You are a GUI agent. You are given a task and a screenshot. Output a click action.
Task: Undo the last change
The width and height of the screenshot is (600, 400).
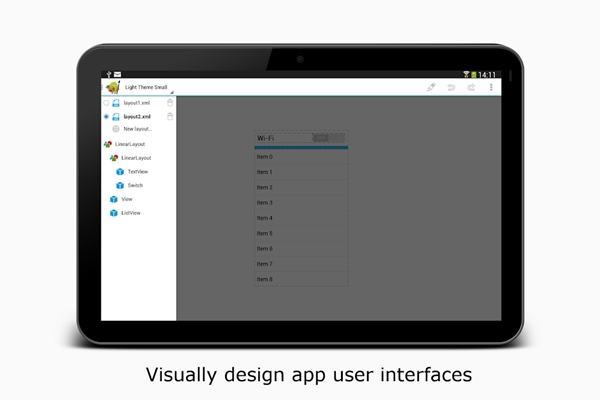click(x=452, y=88)
